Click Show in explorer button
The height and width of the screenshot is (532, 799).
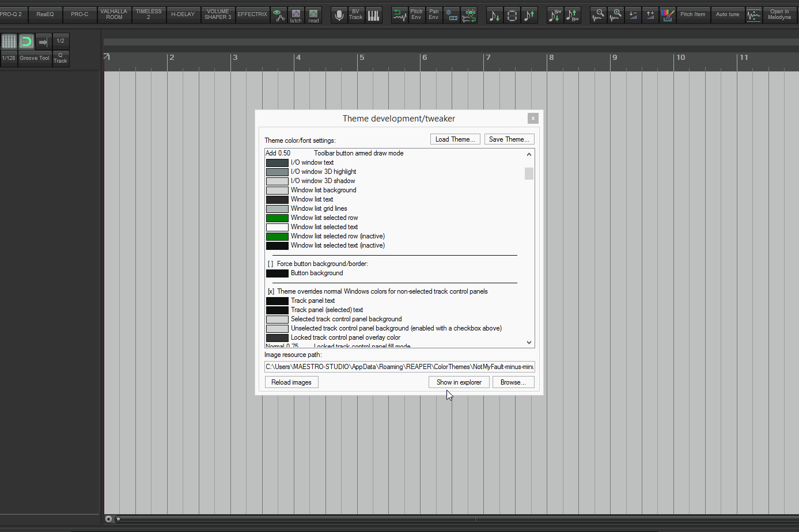[459, 382]
